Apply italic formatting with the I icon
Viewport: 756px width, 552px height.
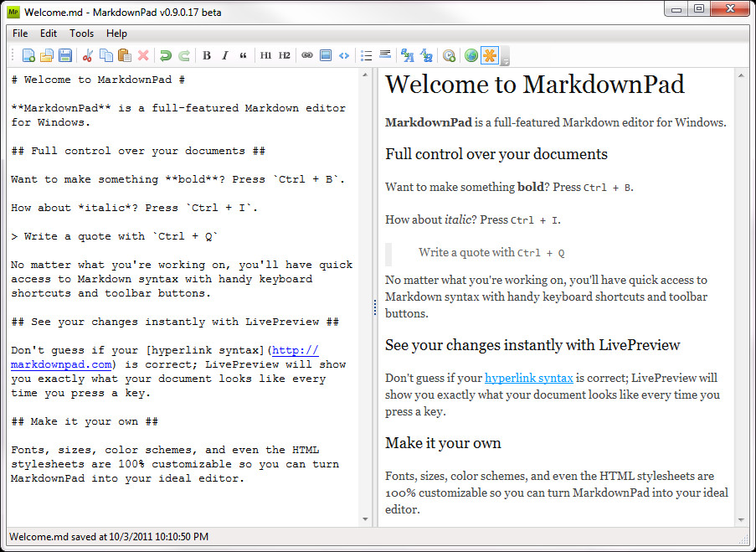click(x=224, y=55)
